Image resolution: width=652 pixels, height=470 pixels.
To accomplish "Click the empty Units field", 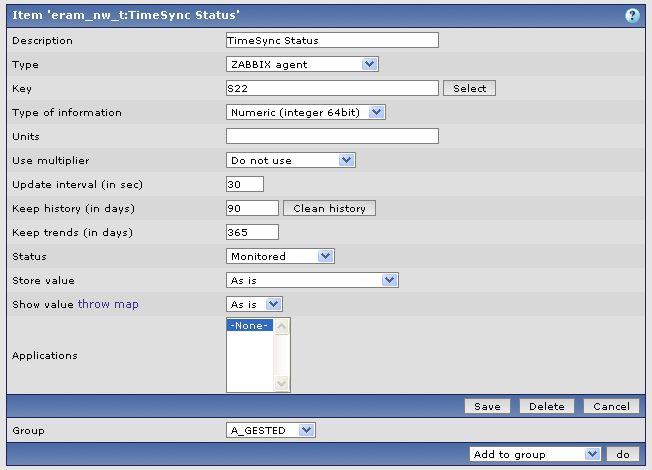I will 332,136.
